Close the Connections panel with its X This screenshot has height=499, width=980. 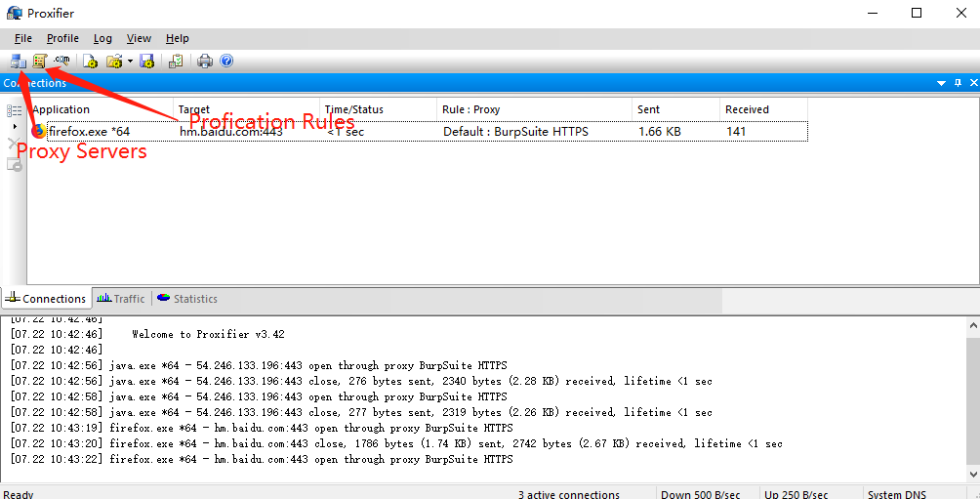point(973,83)
